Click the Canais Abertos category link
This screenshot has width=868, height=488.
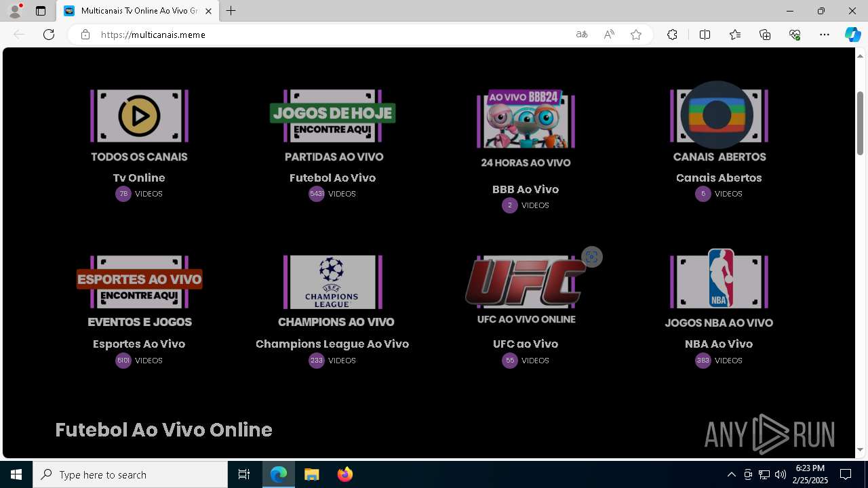point(719,178)
